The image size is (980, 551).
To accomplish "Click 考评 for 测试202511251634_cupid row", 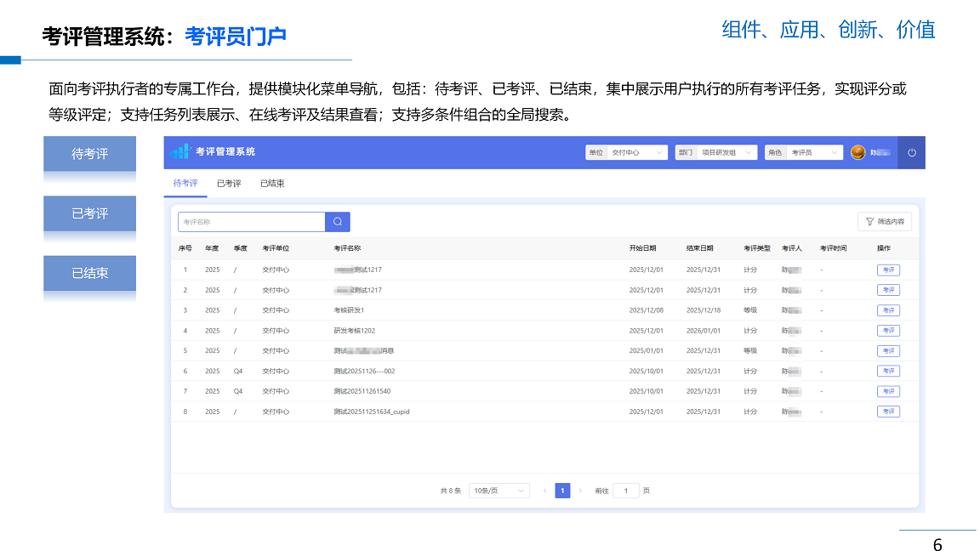I will 888,412.
